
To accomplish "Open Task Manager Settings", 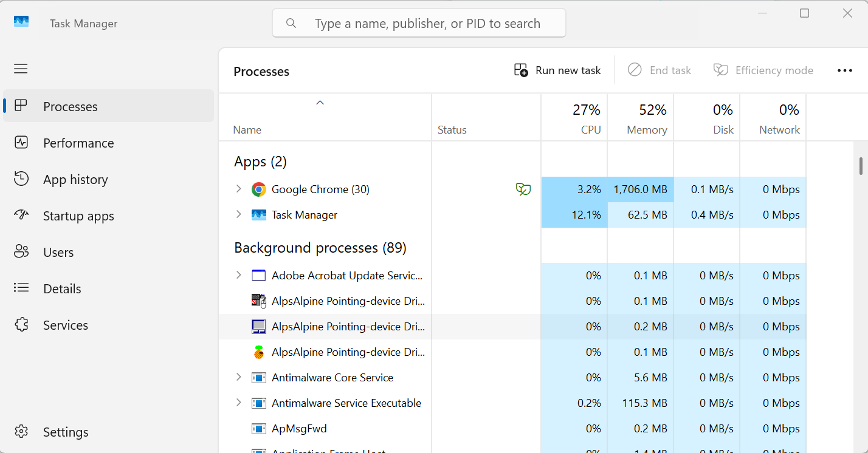I will pyautogui.click(x=109, y=432).
